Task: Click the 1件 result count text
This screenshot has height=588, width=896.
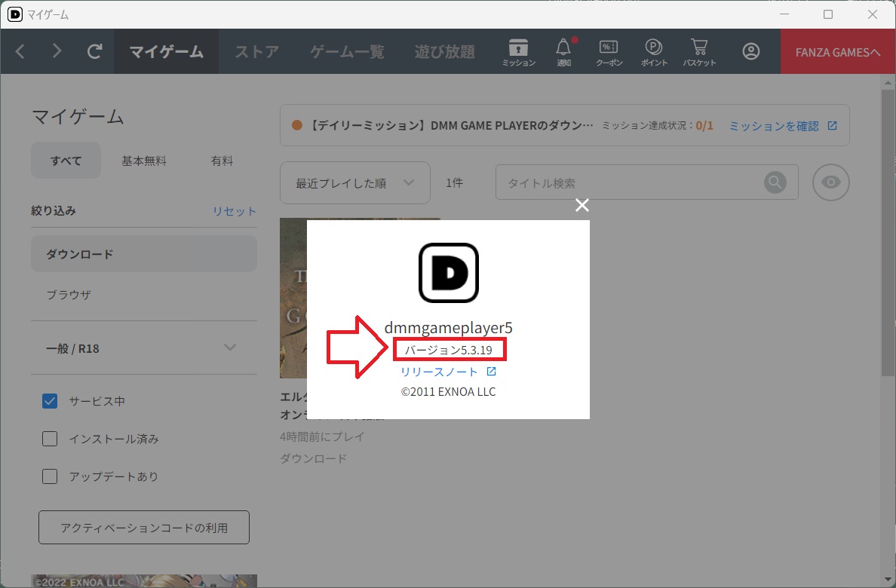Action: tap(454, 183)
